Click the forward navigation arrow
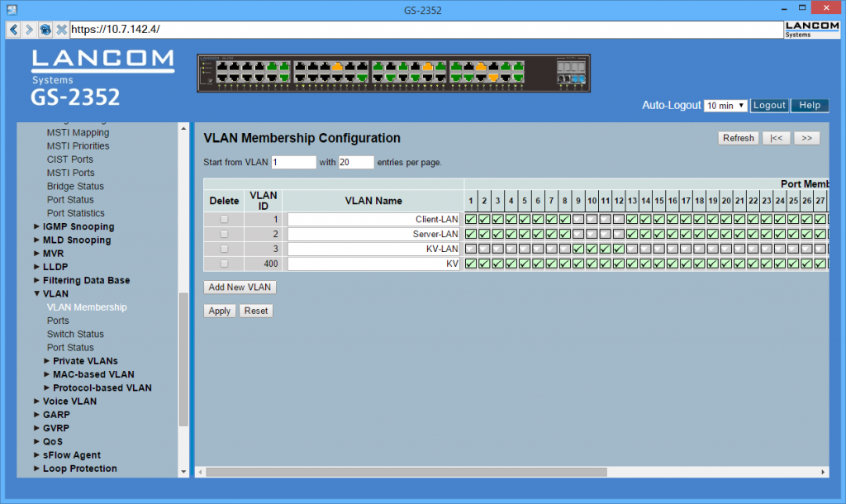This screenshot has width=846, height=504. coord(30,30)
